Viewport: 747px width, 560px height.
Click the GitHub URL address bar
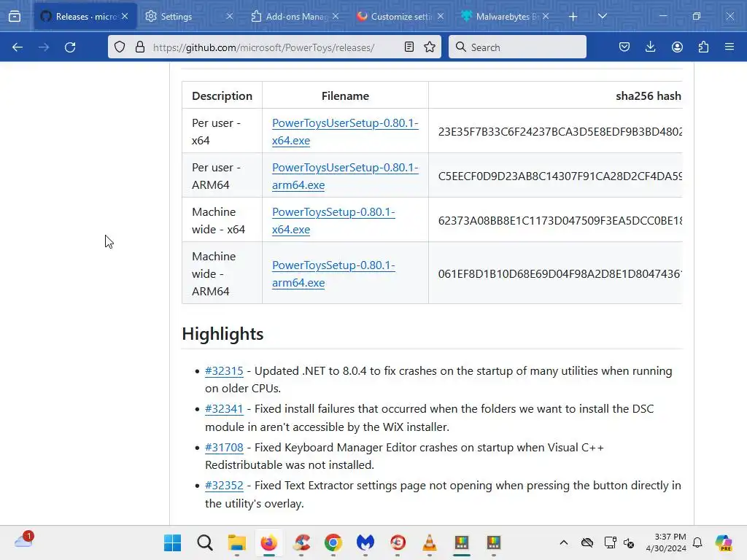pyautogui.click(x=274, y=47)
